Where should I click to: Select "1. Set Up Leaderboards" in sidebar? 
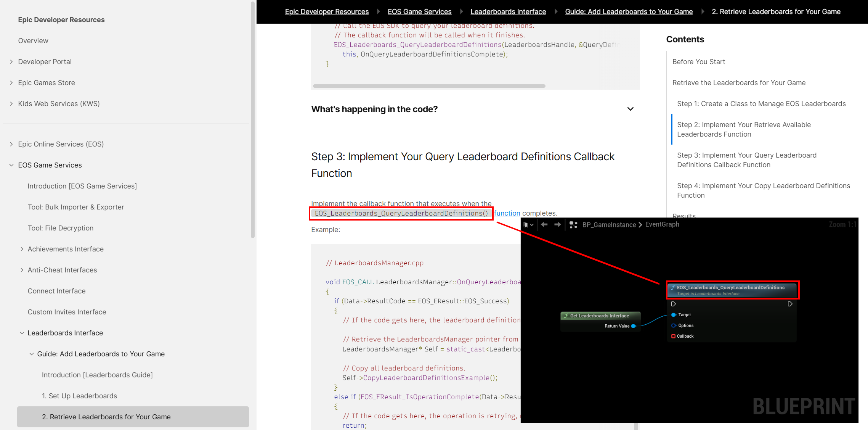79,396
